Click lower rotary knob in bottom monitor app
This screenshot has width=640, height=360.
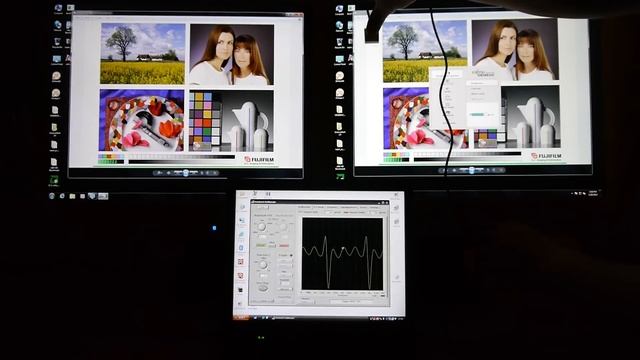click(263, 265)
